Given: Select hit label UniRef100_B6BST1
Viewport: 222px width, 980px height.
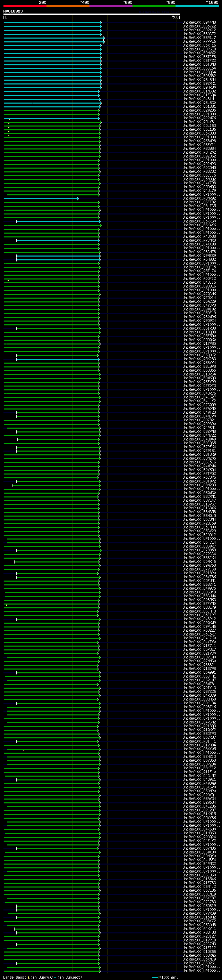Looking at the screenshot, I should point(199,584).
